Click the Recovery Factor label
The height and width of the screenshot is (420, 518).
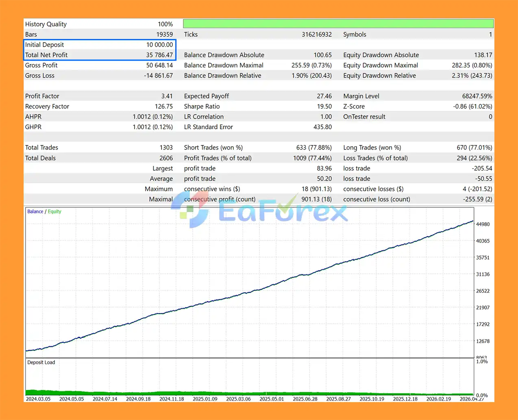(x=47, y=106)
